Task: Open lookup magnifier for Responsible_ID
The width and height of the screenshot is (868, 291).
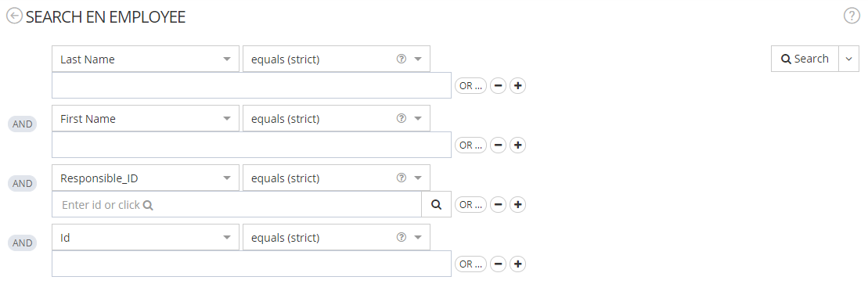Action: [436, 205]
